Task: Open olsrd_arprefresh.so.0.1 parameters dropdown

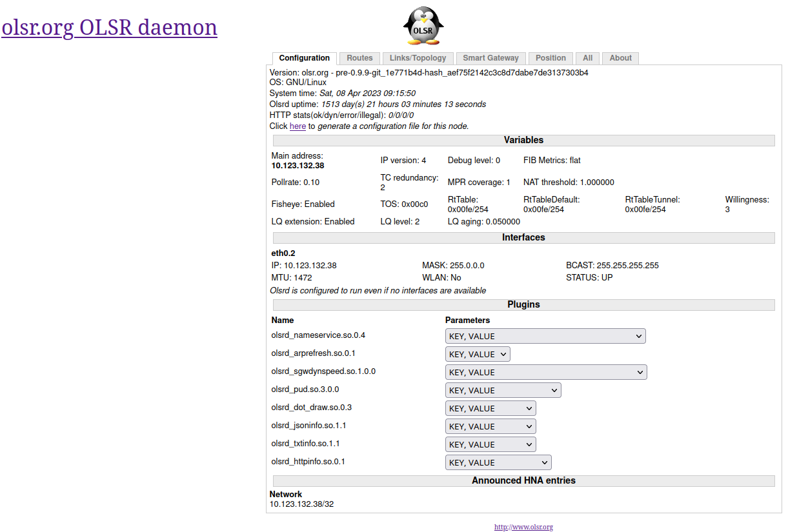Action: click(x=477, y=354)
